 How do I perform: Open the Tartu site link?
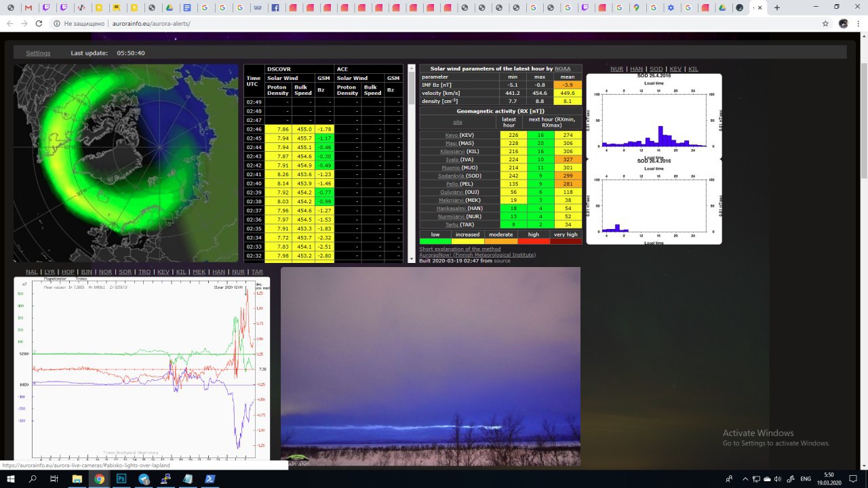click(x=452, y=224)
